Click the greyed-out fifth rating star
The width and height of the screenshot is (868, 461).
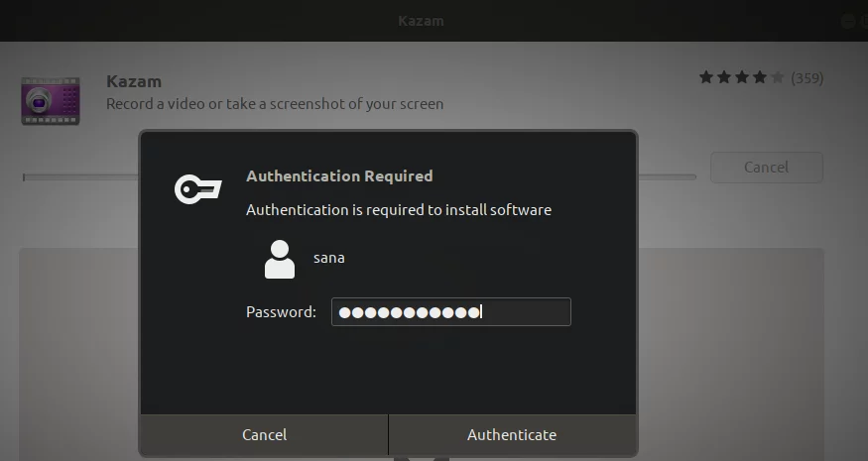pyautogui.click(x=778, y=77)
